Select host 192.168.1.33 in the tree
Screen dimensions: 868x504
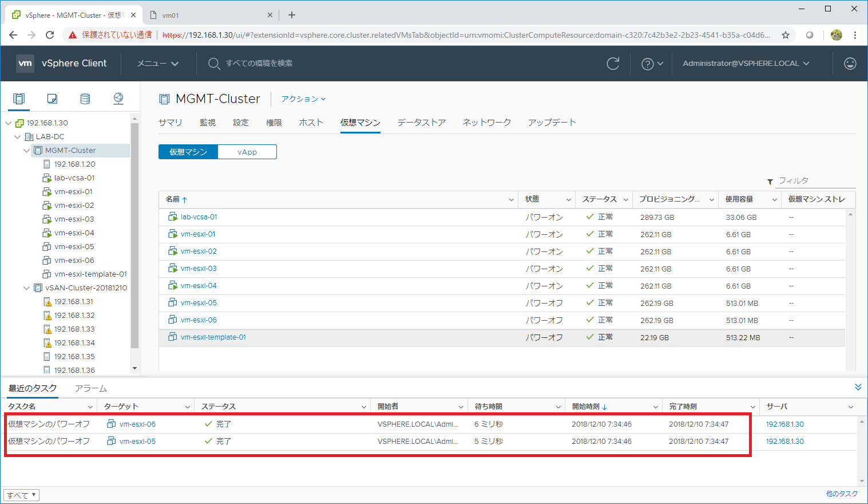(74, 329)
